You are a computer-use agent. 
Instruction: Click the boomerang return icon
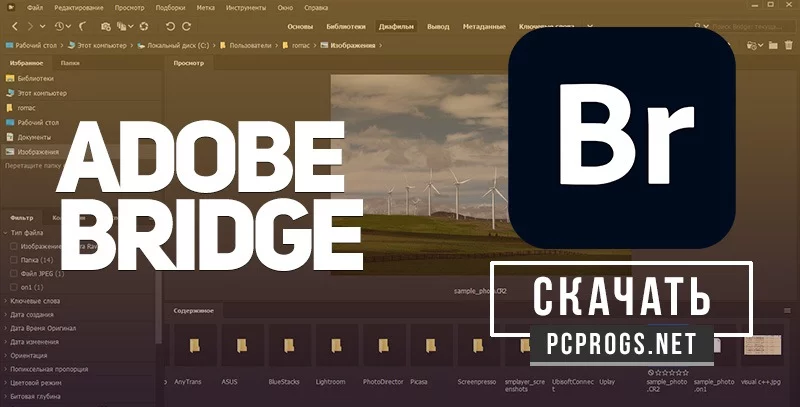click(82, 27)
